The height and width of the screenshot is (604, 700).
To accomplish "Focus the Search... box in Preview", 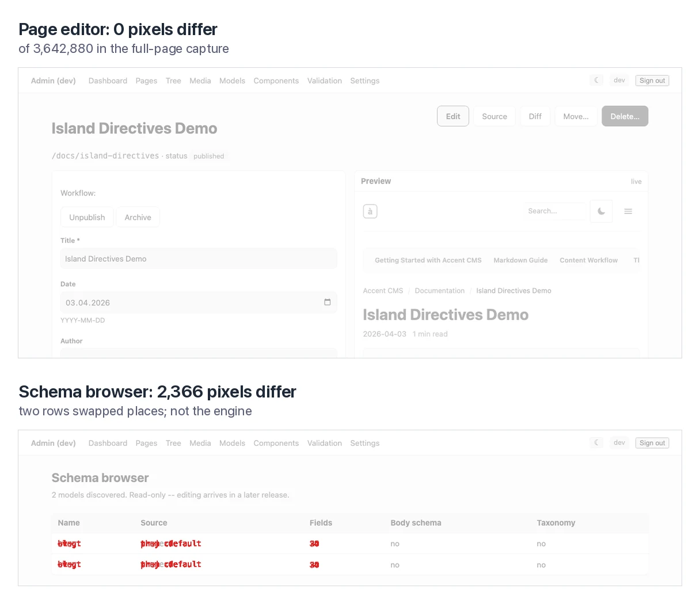I will (554, 211).
